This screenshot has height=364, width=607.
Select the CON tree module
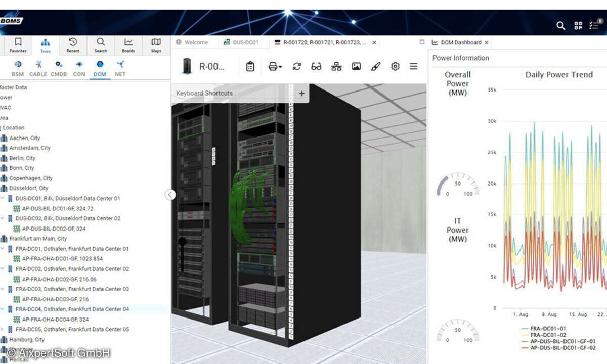pos(79,69)
